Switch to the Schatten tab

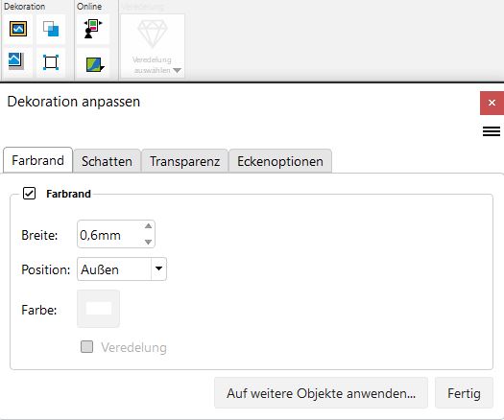coord(107,161)
